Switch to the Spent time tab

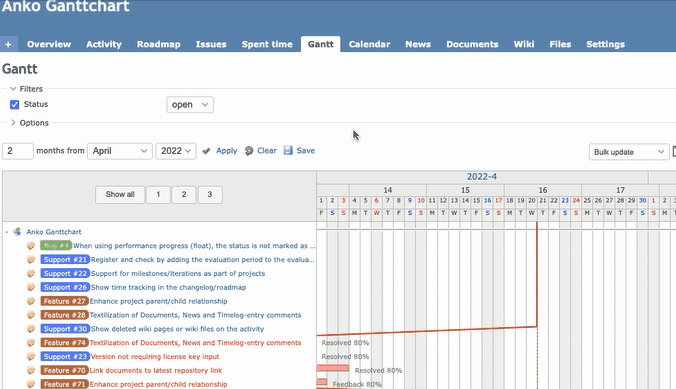(267, 44)
